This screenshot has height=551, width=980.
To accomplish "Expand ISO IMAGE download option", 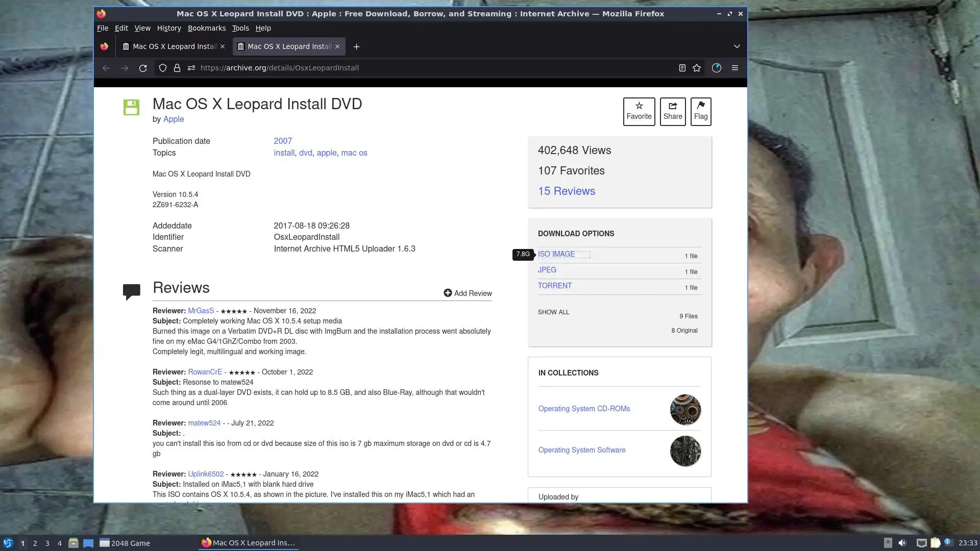I will [x=556, y=254].
